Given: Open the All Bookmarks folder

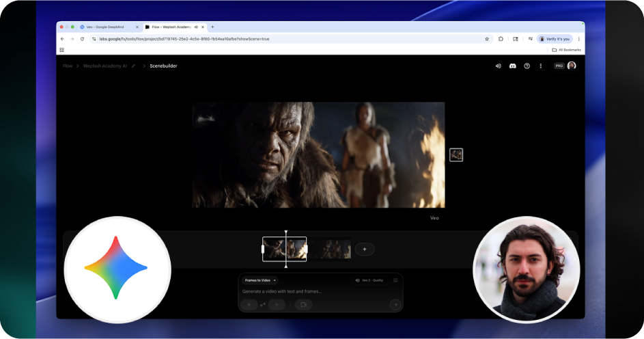Looking at the screenshot, I should [x=566, y=50].
